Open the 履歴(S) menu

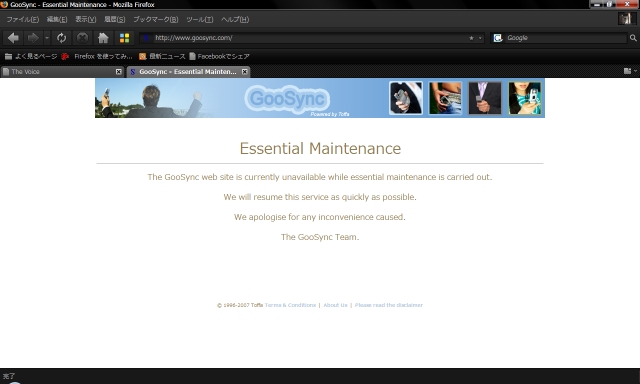click(114, 19)
